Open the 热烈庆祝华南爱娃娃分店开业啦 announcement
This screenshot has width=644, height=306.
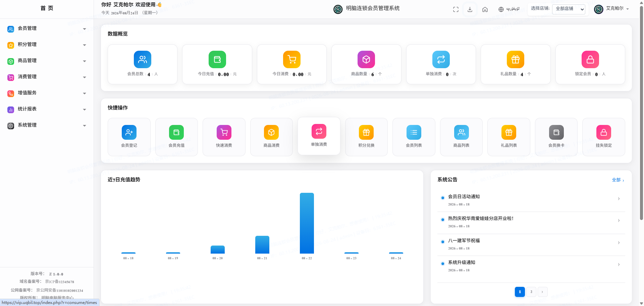(x=531, y=222)
